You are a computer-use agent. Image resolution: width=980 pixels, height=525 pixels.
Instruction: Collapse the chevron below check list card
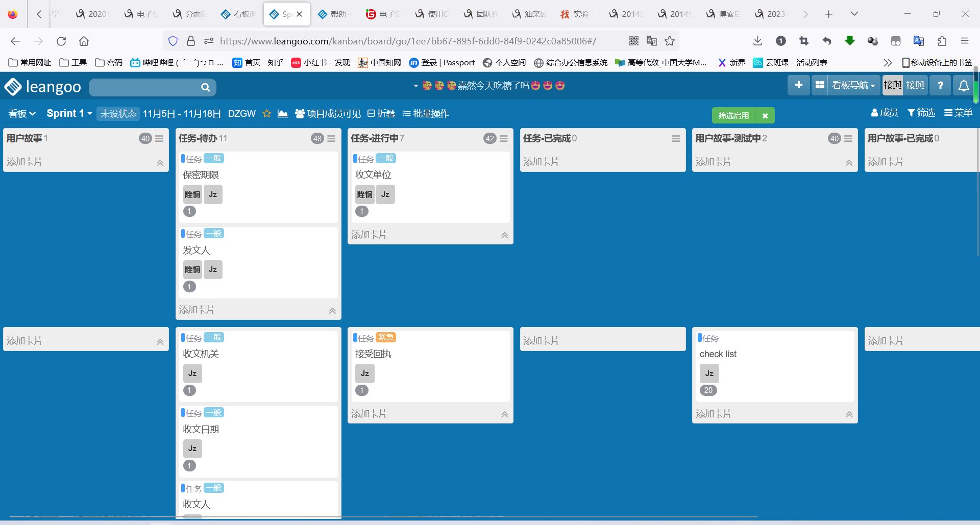pos(849,414)
